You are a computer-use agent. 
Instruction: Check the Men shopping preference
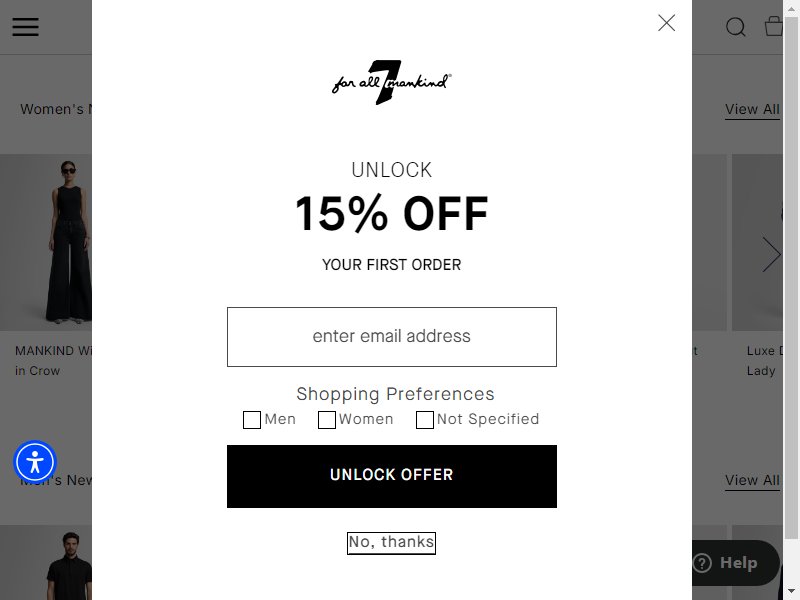click(252, 420)
